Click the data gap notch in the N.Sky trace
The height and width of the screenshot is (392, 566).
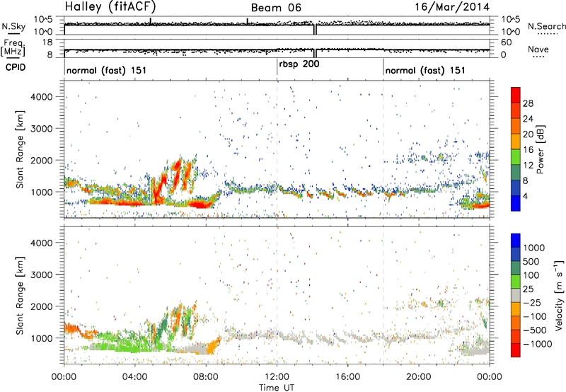(x=315, y=30)
